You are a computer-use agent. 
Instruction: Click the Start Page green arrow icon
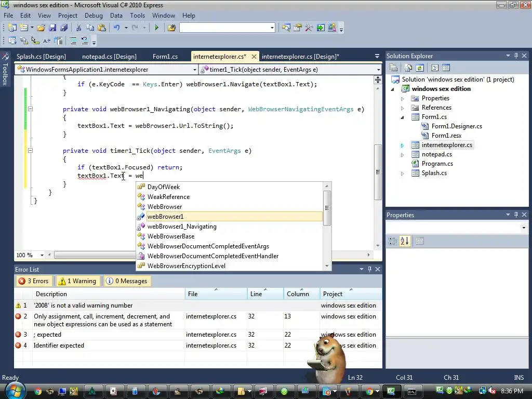coord(320,28)
